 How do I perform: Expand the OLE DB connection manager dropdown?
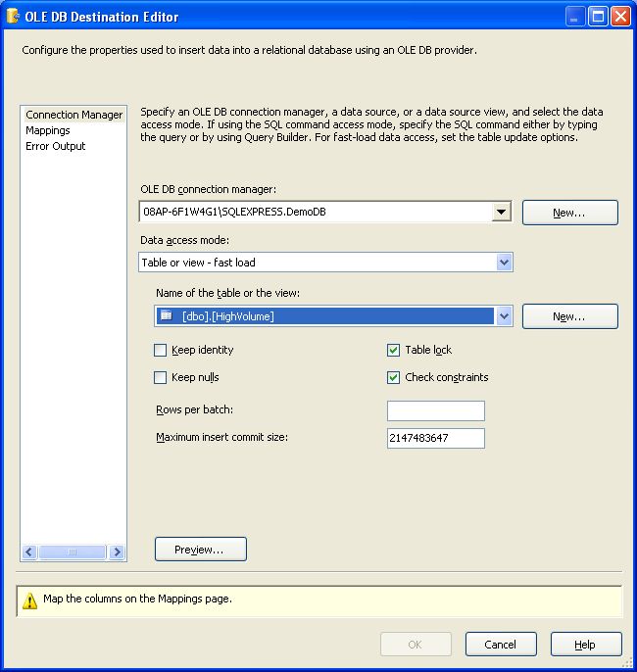pos(501,212)
